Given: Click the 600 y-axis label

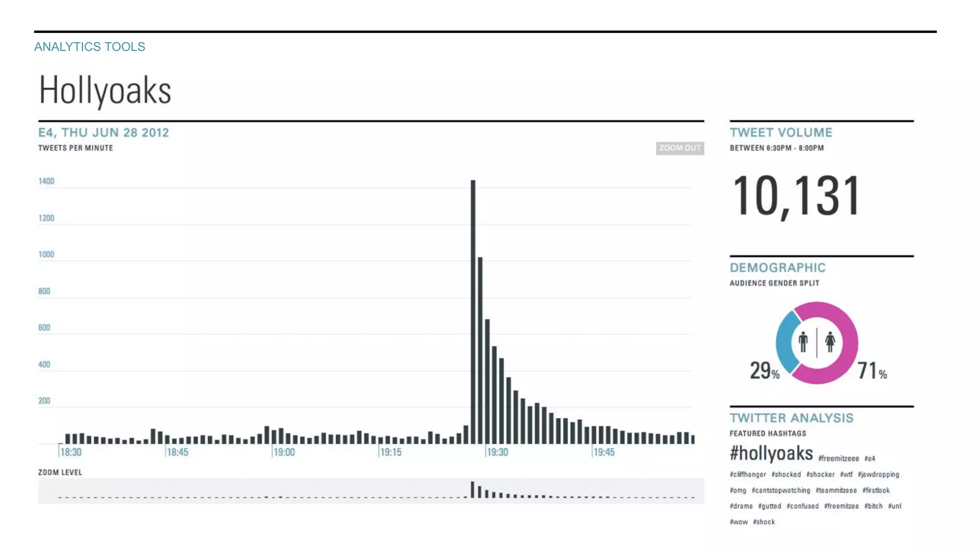Looking at the screenshot, I should 44,328.
